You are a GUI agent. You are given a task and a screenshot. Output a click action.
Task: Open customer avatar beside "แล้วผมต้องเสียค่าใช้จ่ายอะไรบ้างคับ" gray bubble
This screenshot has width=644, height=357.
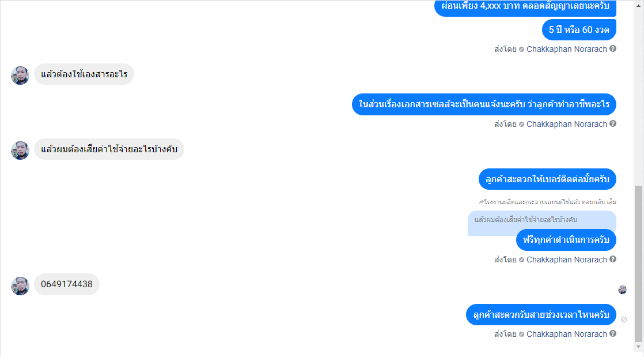[20, 151]
